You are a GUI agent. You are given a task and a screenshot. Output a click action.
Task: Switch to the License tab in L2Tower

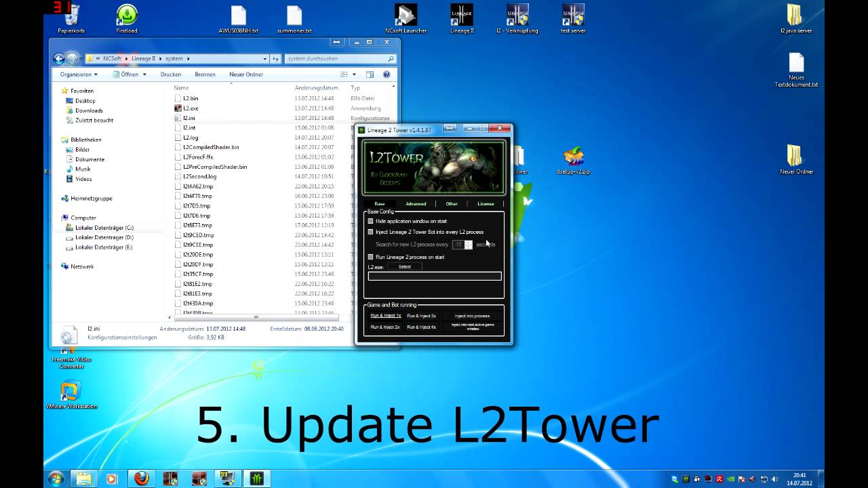point(486,203)
